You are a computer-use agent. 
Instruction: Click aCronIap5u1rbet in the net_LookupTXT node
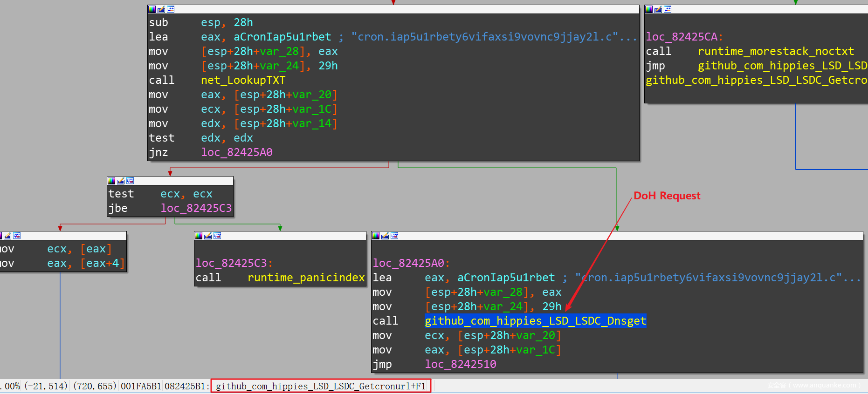pyautogui.click(x=282, y=37)
